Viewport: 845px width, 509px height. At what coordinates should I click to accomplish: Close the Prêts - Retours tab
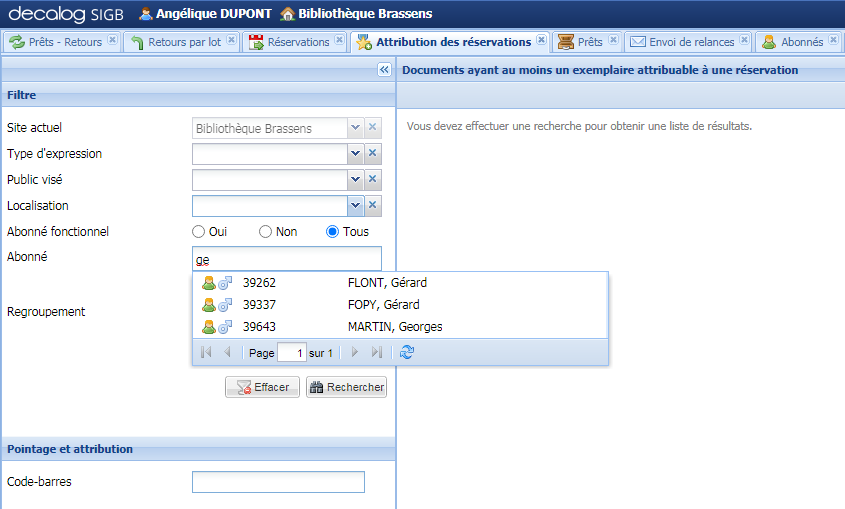(112, 42)
